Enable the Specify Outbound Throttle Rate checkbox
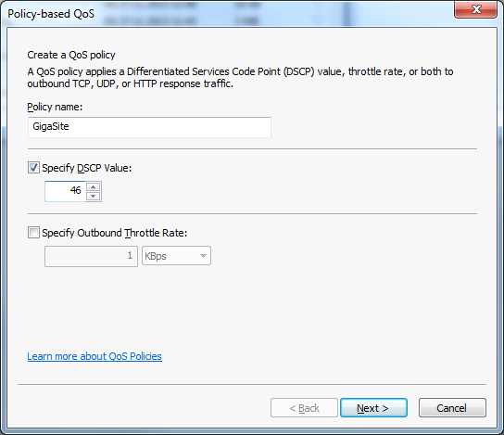Viewport: 504px width, 435px height. click(x=33, y=233)
